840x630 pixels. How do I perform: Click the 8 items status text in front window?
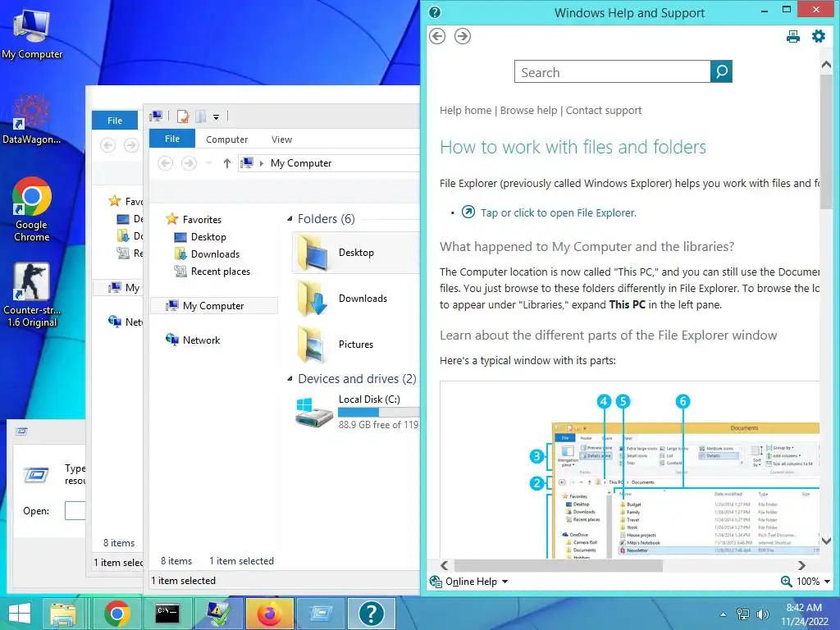[x=176, y=561]
